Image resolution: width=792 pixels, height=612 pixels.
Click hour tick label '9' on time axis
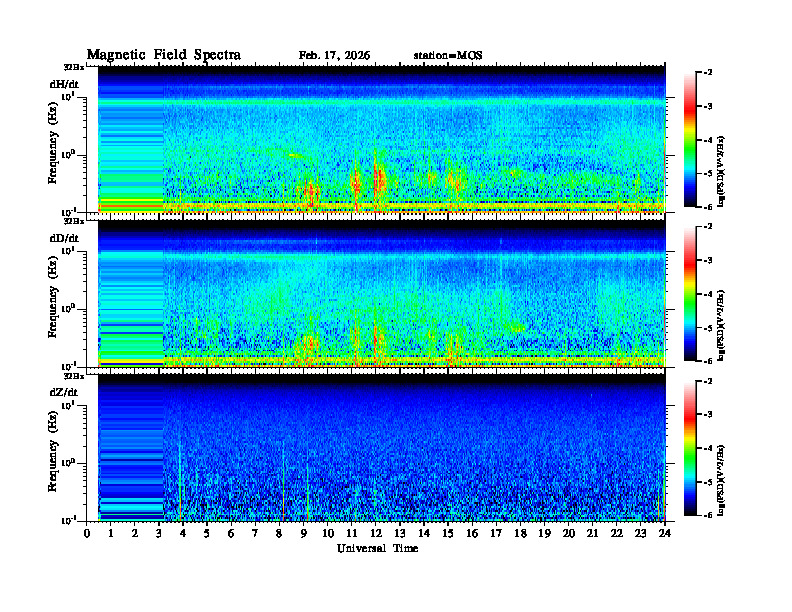click(x=303, y=534)
